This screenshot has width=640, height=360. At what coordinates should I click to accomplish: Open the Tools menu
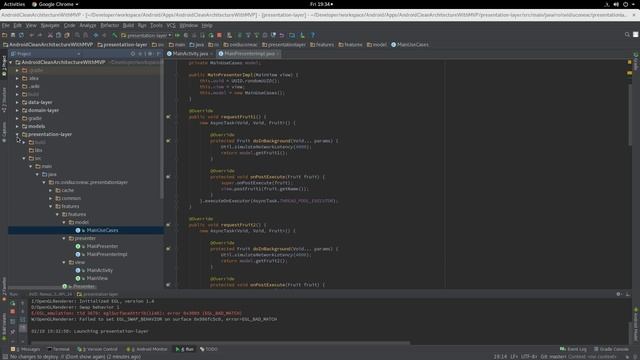pos(156,25)
